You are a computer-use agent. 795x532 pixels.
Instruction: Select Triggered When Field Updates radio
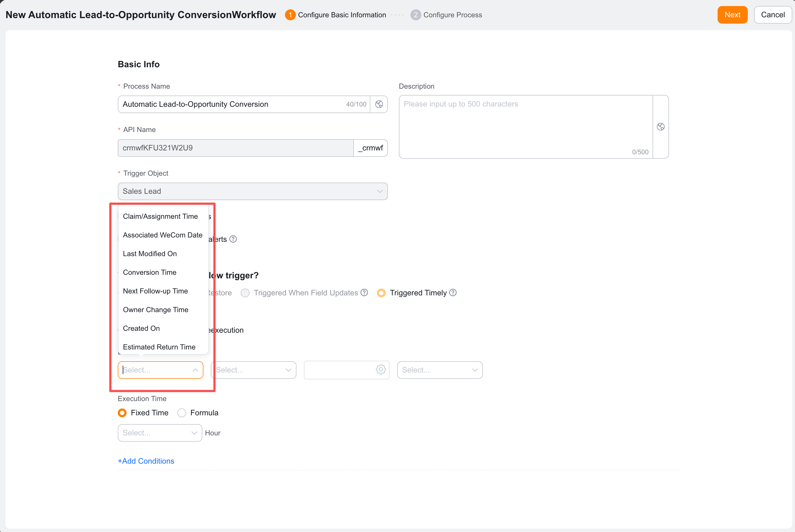(x=245, y=293)
